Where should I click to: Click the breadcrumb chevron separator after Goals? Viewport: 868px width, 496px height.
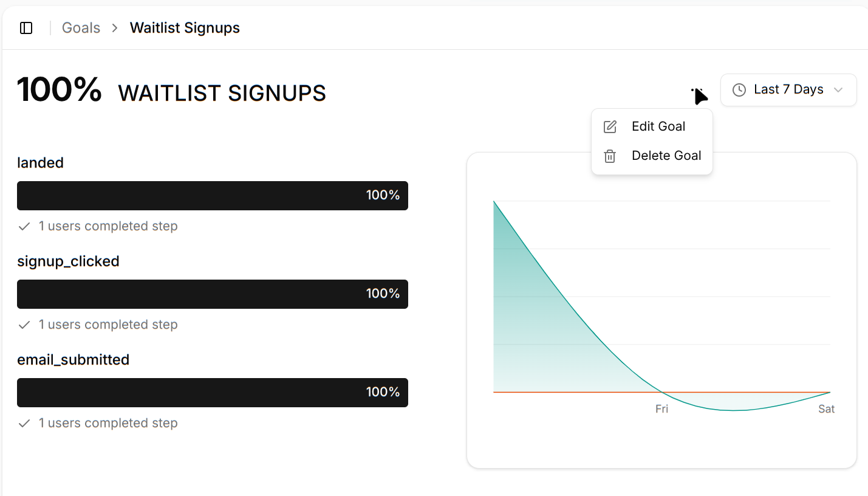[x=115, y=28]
